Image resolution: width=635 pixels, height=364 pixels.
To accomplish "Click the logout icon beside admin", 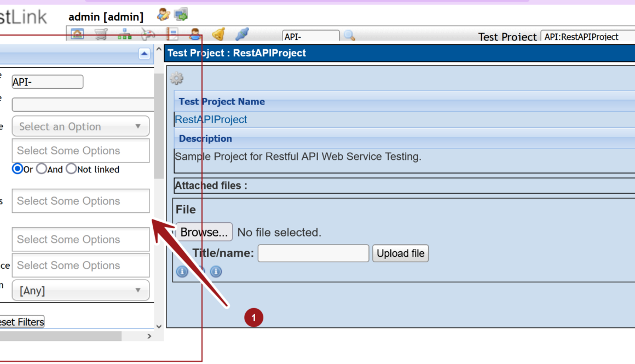I will 181,15.
